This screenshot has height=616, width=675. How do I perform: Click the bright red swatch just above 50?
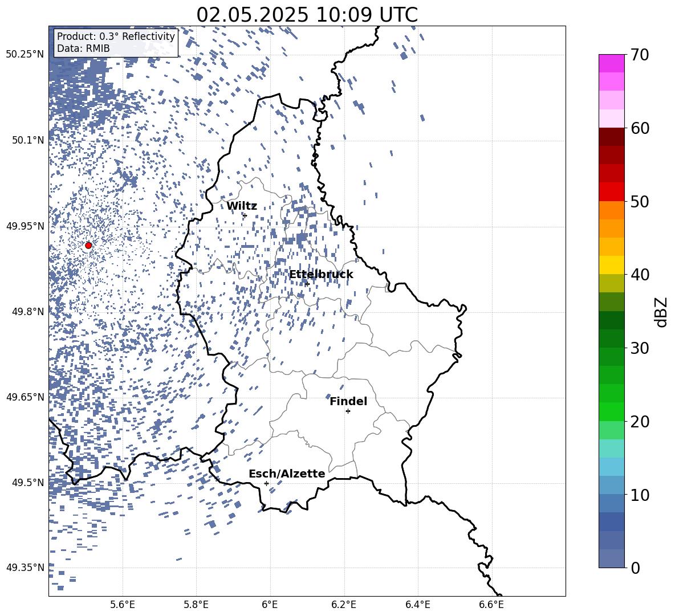point(611,192)
